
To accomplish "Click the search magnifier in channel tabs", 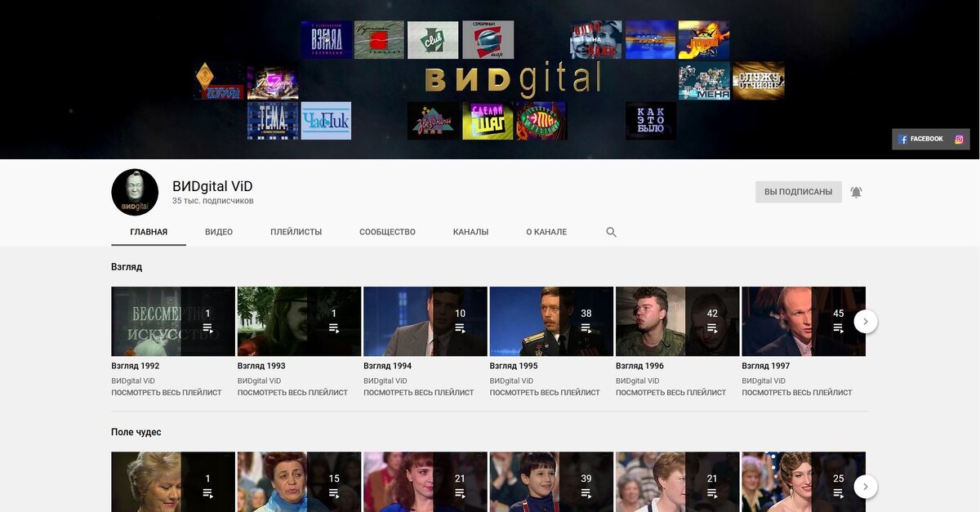I will tap(611, 232).
